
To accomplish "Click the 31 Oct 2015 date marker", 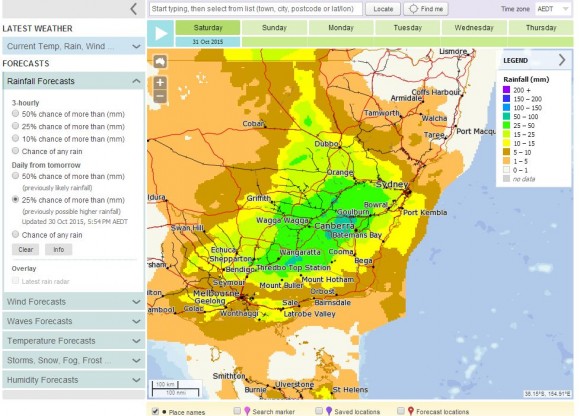I will tap(208, 42).
